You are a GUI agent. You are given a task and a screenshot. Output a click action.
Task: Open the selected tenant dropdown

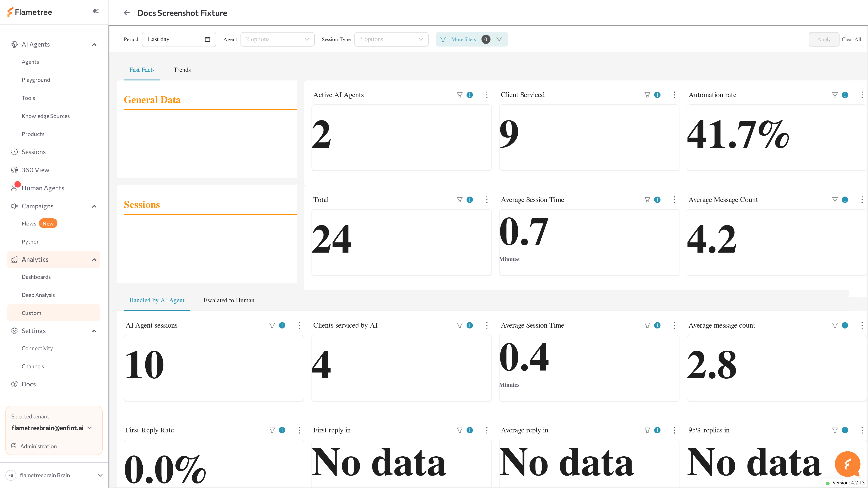point(52,428)
